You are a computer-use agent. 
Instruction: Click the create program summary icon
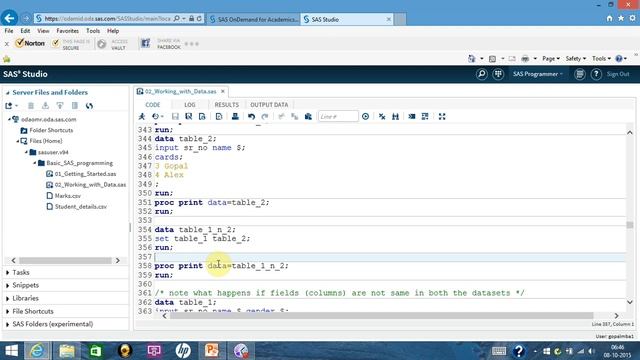tap(219, 117)
